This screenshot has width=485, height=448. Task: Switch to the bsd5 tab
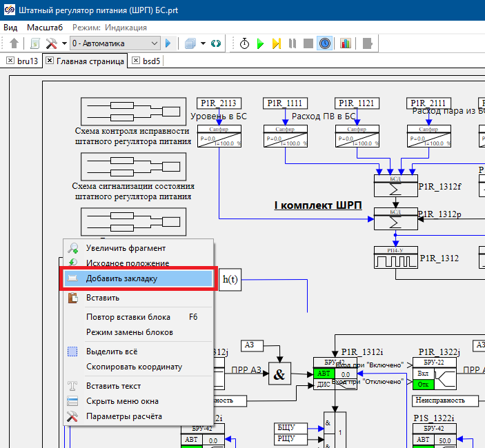[x=152, y=61]
